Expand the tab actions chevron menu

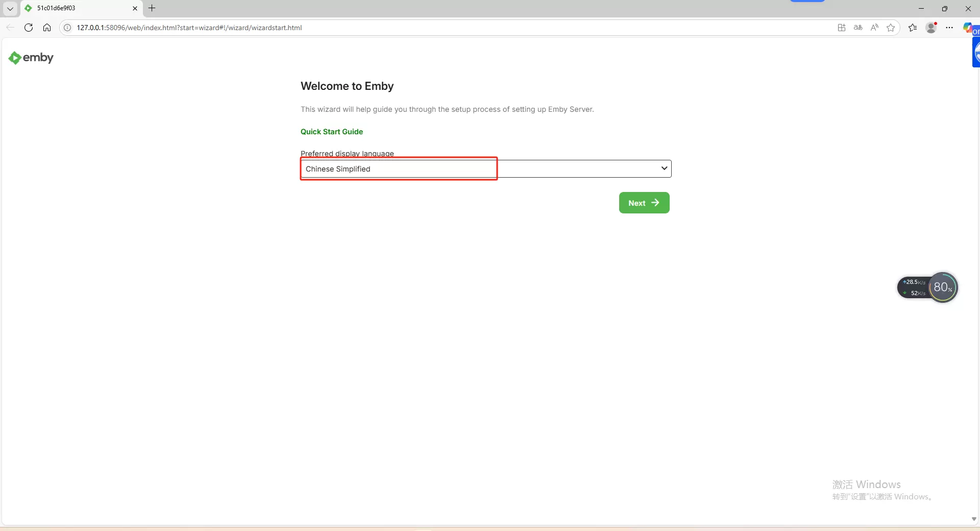[x=10, y=8]
